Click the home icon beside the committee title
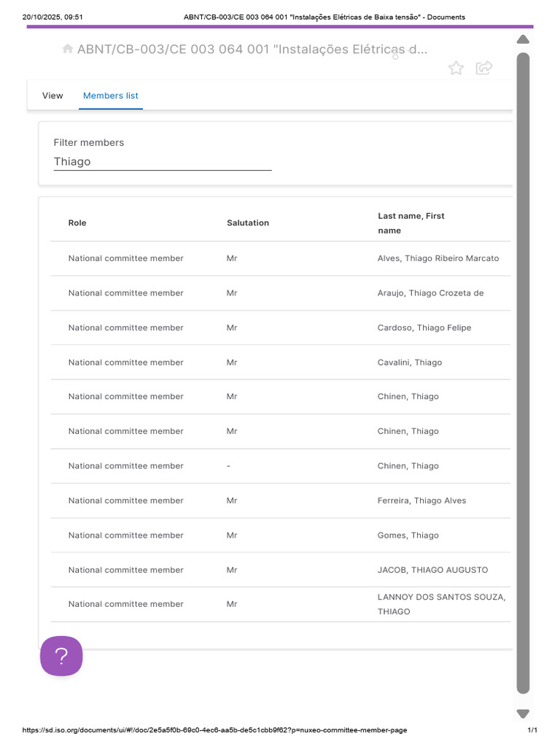560x747 pixels. [x=68, y=49]
